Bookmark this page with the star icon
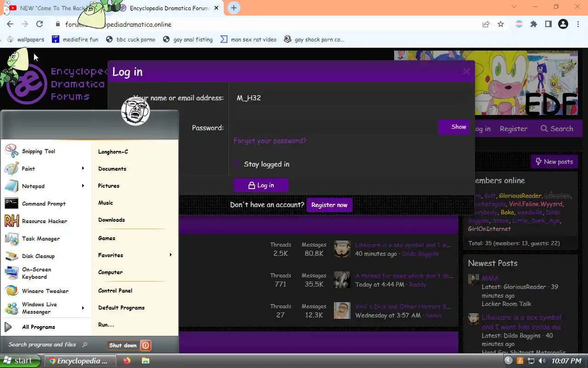The height and width of the screenshot is (368, 588). [x=501, y=24]
